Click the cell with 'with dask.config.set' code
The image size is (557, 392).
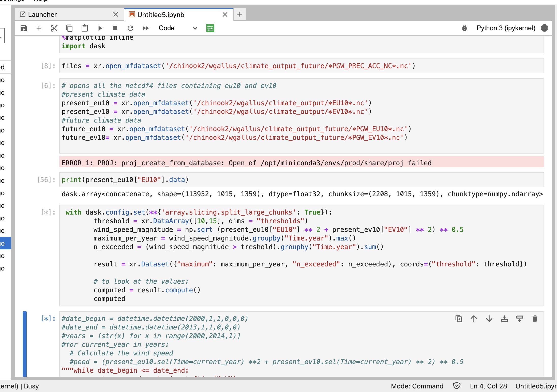[x=302, y=255]
